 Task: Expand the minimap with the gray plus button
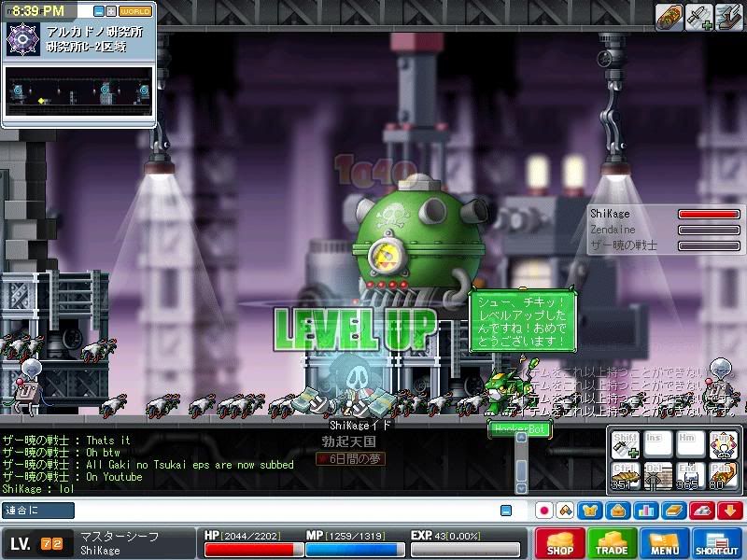point(110,11)
